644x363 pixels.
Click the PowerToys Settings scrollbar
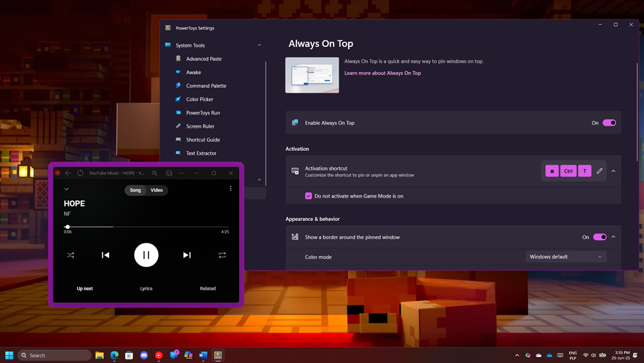[637, 112]
